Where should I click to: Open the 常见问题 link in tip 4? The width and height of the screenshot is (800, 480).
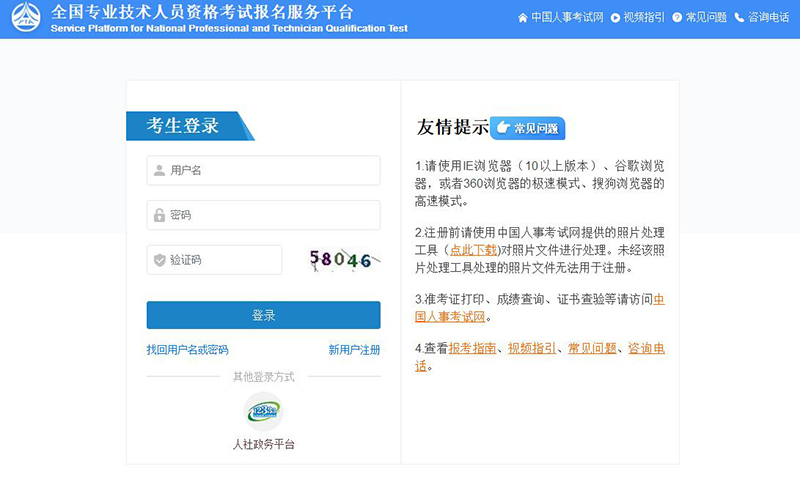(x=592, y=348)
